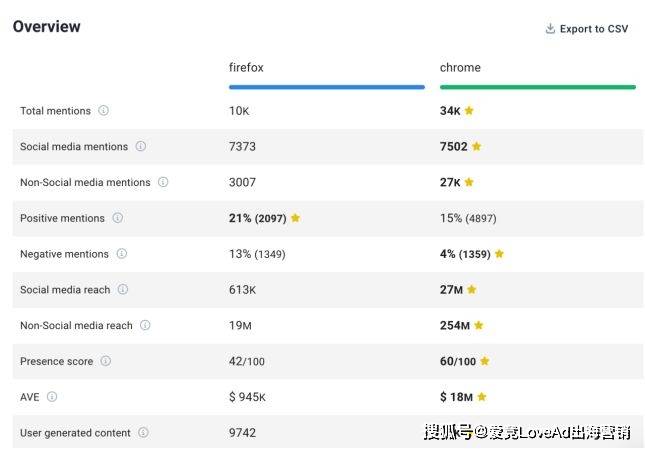Open the info icon next to Non-Social media mentions
This screenshot has height=449, width=645.
[163, 182]
